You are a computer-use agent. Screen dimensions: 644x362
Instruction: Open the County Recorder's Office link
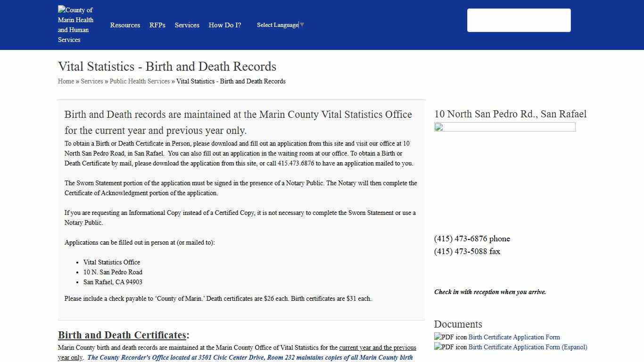(x=250, y=357)
